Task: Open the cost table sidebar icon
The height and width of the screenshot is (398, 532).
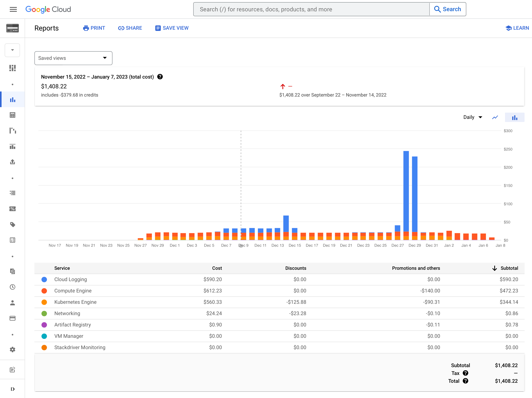Action: [13, 115]
